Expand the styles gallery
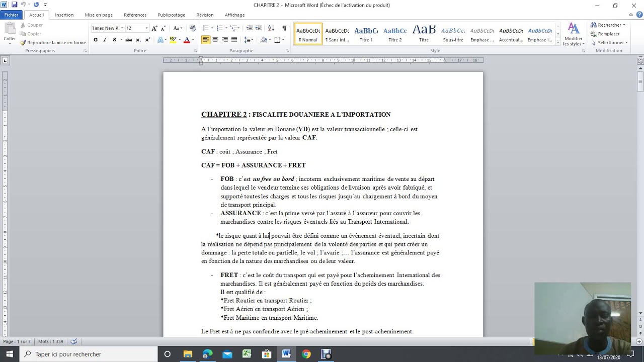This screenshot has width=644, height=362. (x=557, y=43)
